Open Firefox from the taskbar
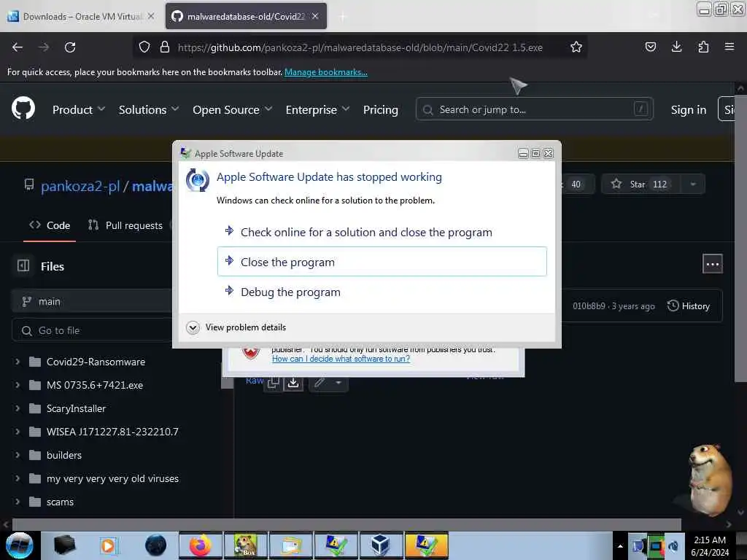Image resolution: width=747 pixels, height=560 pixels. (200, 545)
